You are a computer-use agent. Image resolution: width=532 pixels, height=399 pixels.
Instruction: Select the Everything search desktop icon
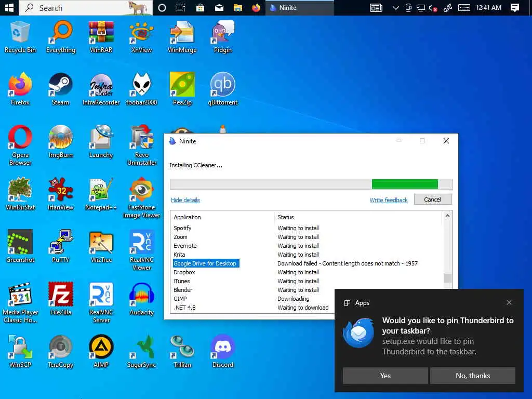click(x=61, y=37)
